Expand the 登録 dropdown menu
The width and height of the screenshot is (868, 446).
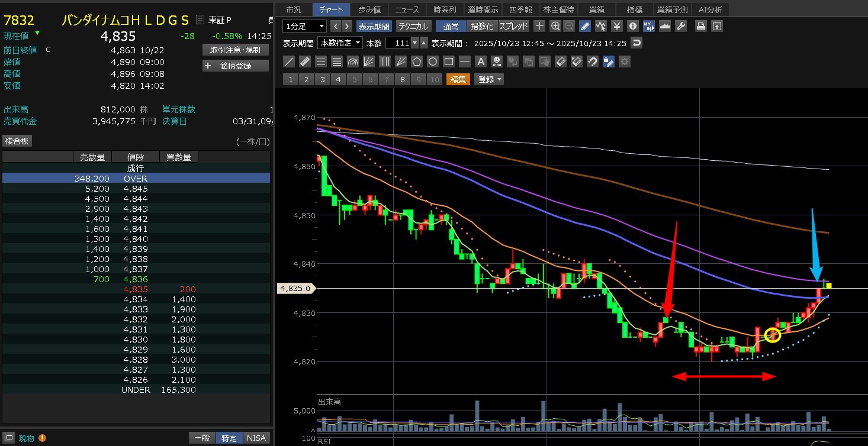pos(490,79)
